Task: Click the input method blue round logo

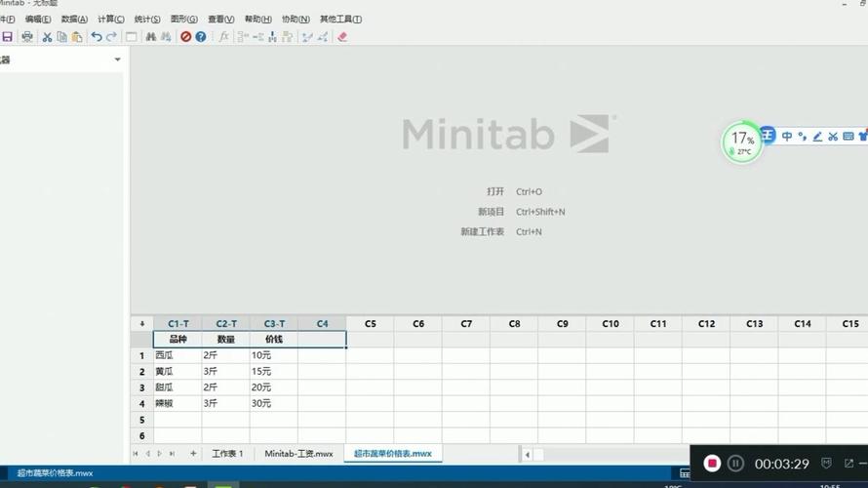Action: point(768,135)
